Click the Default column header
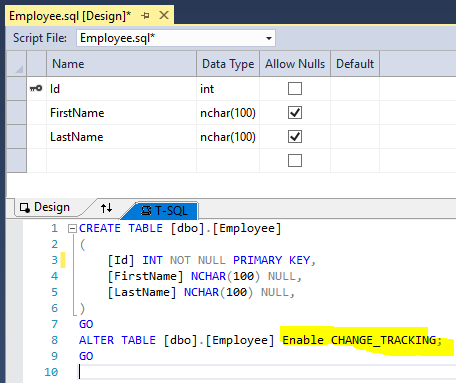Image resolution: width=456 pixels, height=383 pixels. pos(355,64)
